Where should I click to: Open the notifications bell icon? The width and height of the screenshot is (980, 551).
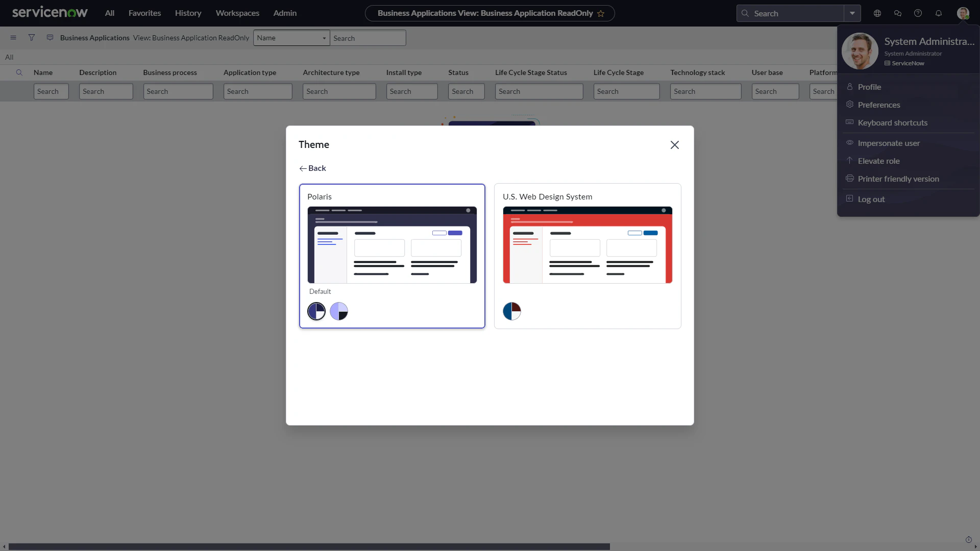point(939,13)
